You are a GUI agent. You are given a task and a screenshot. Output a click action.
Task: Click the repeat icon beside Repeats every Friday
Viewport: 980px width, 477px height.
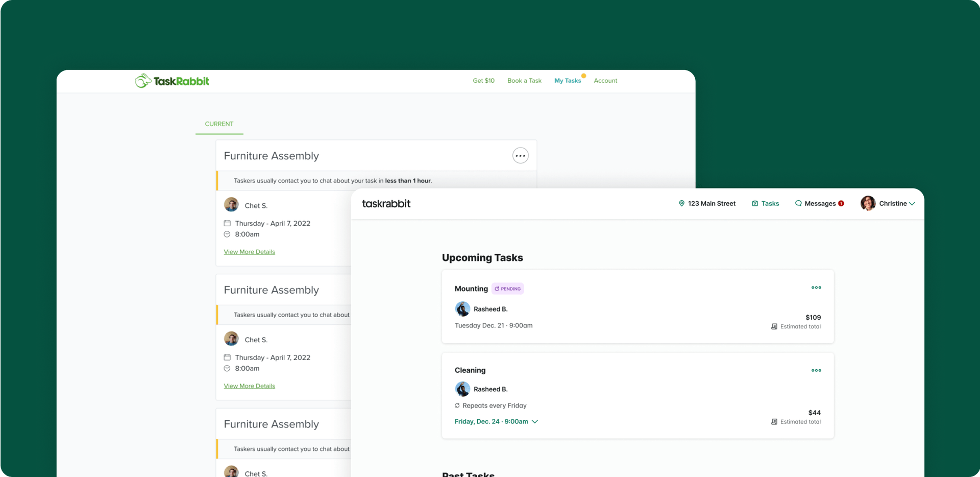point(457,406)
